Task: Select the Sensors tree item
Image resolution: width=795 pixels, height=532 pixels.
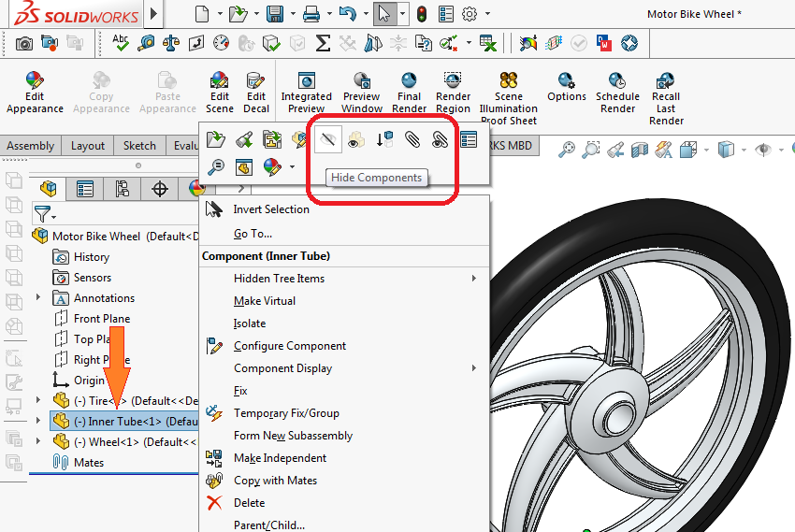Action: [81, 277]
